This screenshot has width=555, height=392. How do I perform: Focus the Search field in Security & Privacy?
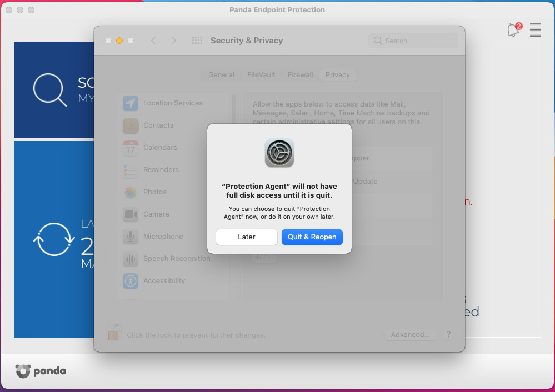click(x=413, y=41)
